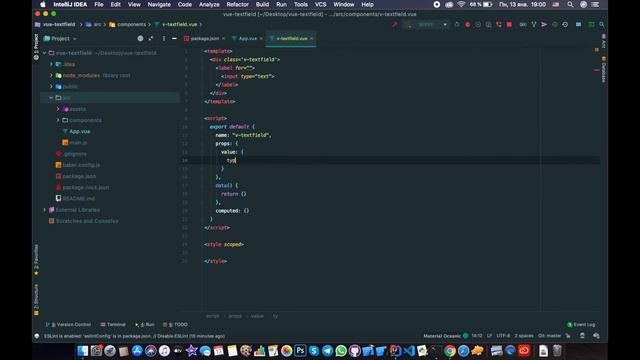
Task: Open the Database side tool window
Action: [604, 69]
